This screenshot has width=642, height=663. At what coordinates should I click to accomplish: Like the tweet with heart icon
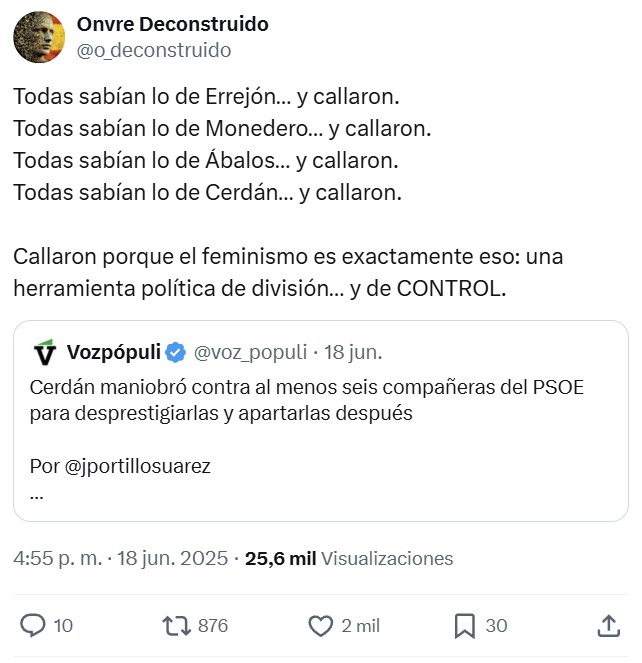(x=320, y=626)
